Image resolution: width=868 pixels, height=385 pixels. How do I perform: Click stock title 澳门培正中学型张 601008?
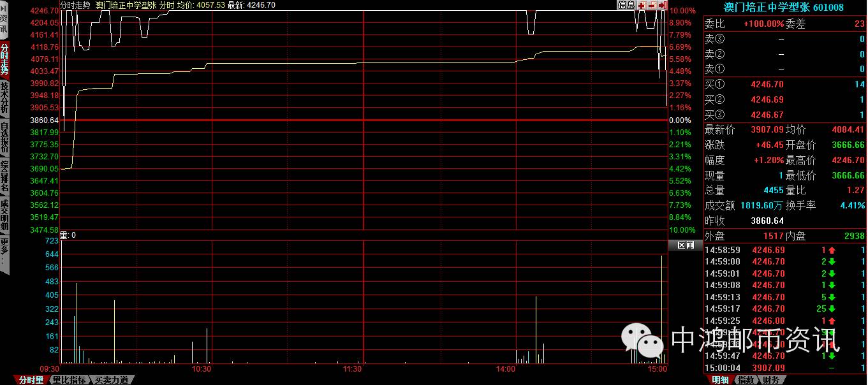tap(784, 8)
